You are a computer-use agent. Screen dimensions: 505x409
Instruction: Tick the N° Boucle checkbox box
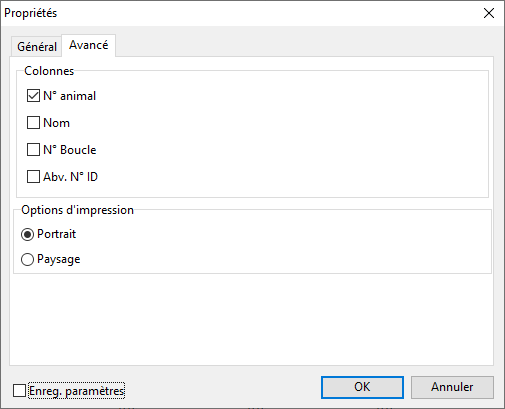click(x=33, y=150)
